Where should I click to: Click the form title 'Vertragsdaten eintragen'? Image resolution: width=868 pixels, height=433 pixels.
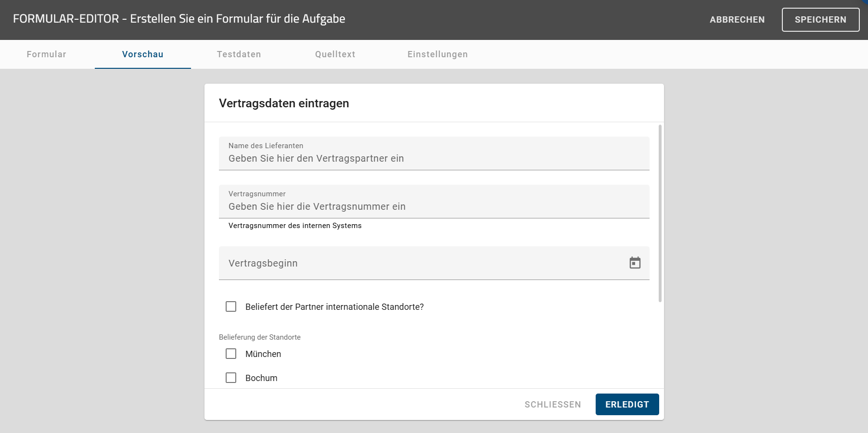coord(284,103)
